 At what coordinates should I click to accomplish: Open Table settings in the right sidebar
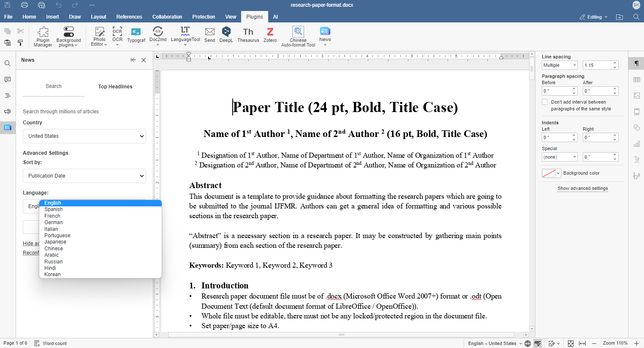[x=637, y=79]
